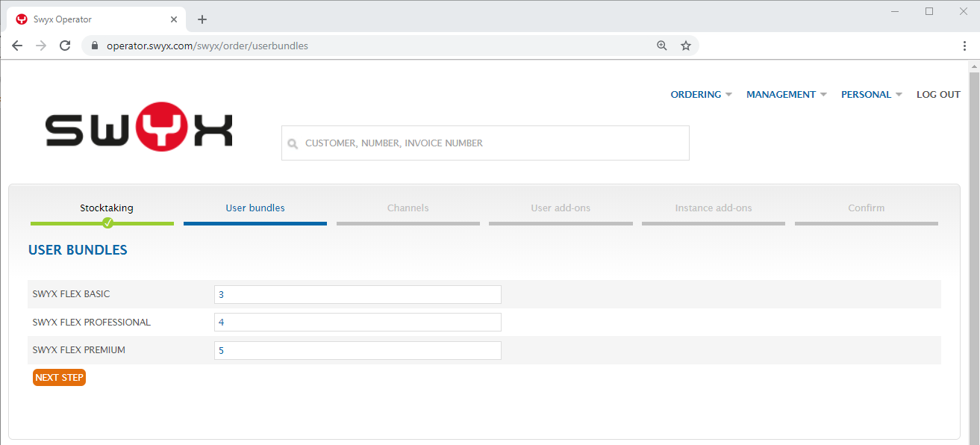980x445 pixels.
Task: Click the browser address bar URL
Action: click(207, 46)
